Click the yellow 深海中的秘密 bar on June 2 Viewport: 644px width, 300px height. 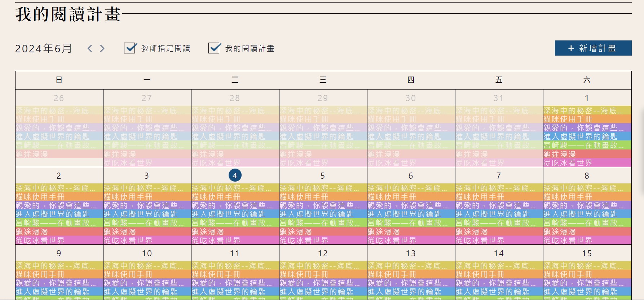point(59,188)
